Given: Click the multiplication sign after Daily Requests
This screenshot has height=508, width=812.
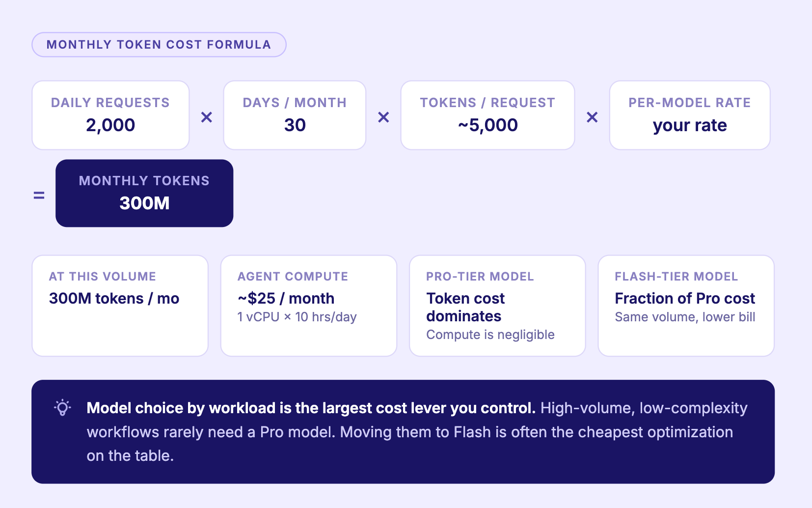Looking at the screenshot, I should (207, 117).
